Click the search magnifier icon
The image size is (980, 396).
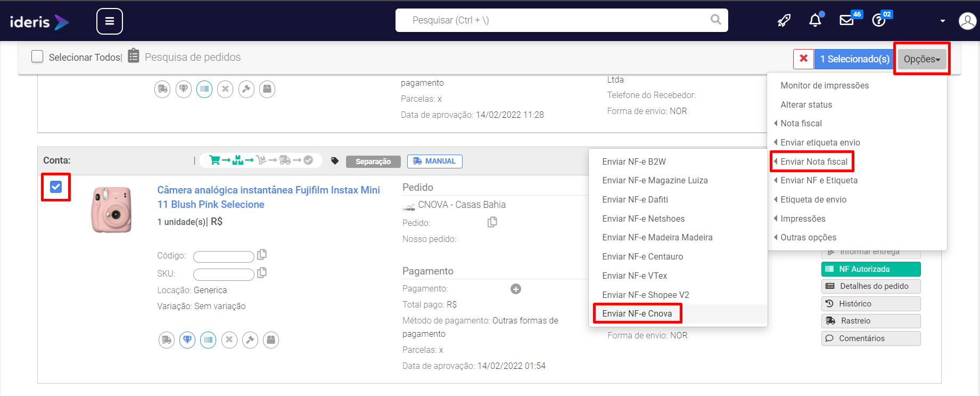[716, 20]
